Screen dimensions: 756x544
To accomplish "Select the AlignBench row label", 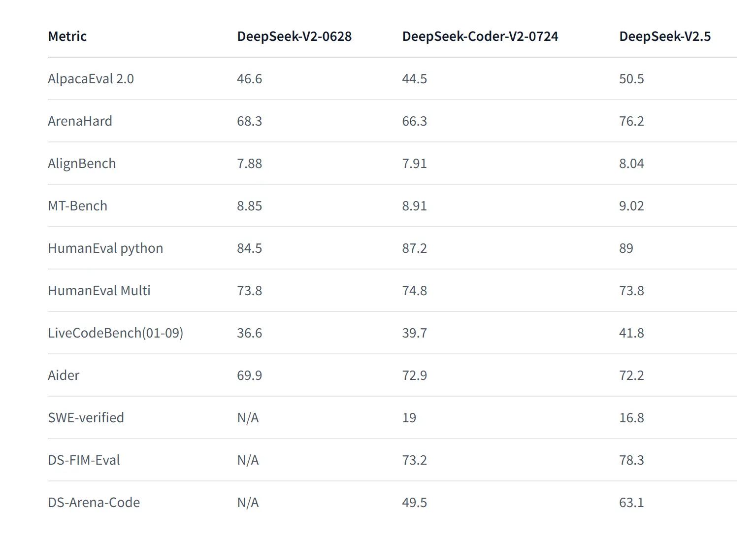I will pos(82,164).
